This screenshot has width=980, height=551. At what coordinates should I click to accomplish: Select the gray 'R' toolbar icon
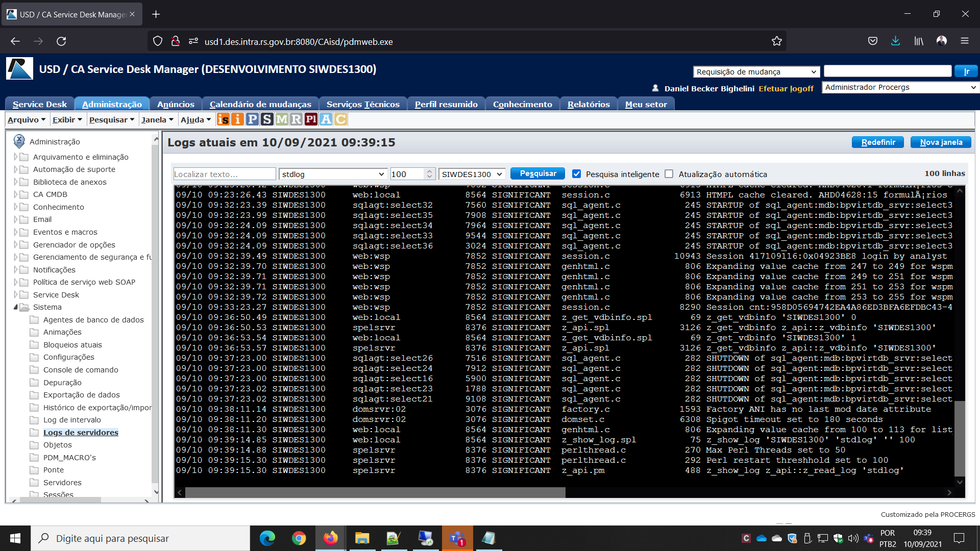(296, 119)
